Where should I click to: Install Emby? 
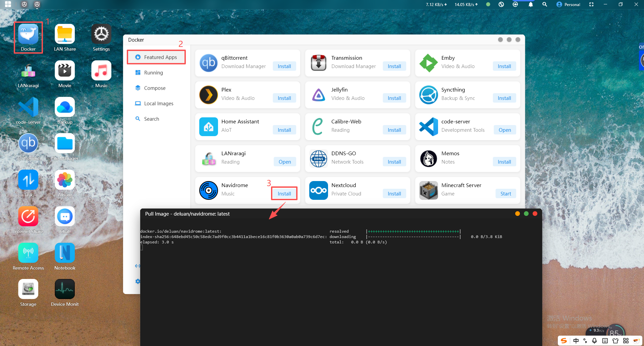[504, 66]
